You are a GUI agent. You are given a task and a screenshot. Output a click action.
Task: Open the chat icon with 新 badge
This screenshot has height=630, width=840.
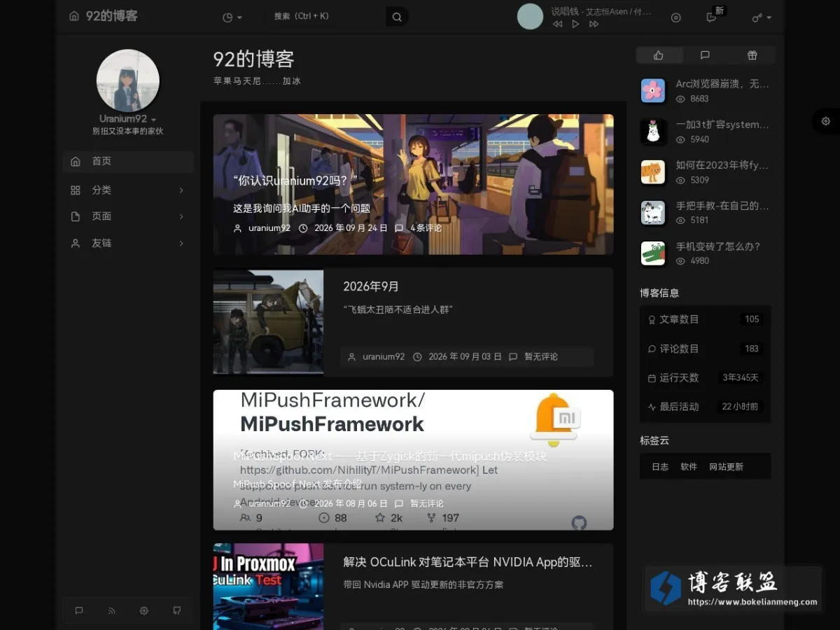pos(712,17)
